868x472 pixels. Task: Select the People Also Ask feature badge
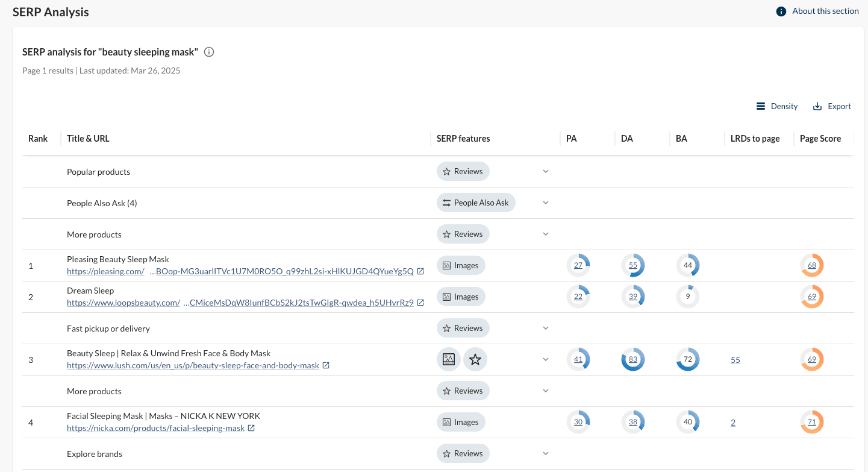pyautogui.click(x=476, y=203)
